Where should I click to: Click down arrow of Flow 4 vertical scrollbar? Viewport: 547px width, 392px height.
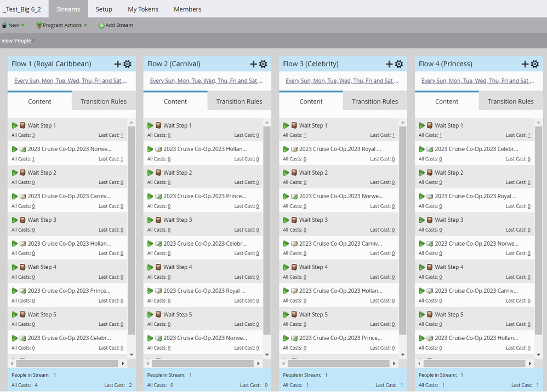538,355
